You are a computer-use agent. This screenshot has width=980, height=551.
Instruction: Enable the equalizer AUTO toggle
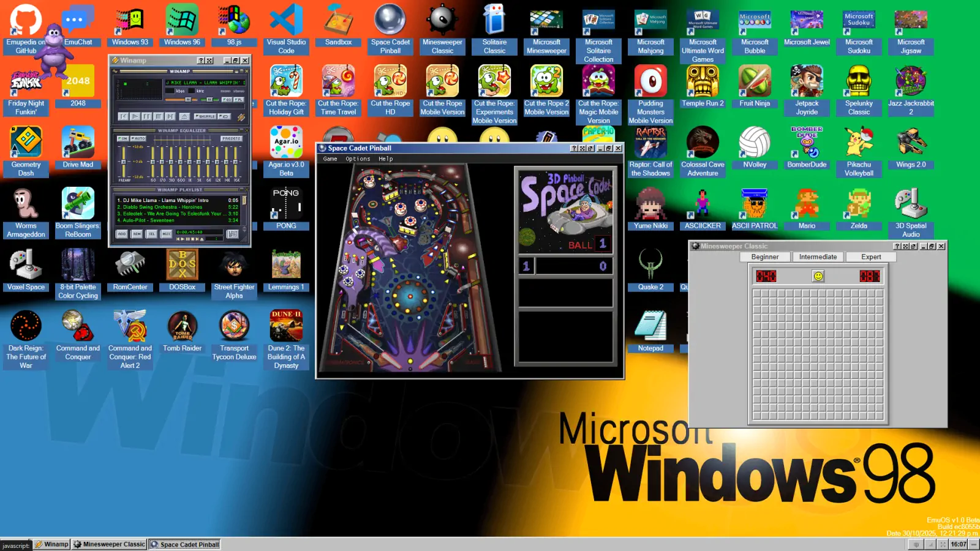click(x=138, y=138)
